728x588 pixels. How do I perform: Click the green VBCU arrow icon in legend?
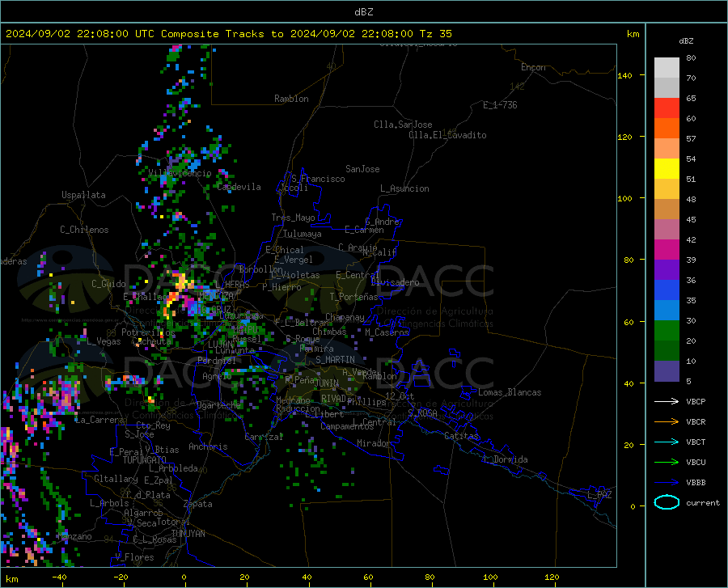(x=667, y=462)
